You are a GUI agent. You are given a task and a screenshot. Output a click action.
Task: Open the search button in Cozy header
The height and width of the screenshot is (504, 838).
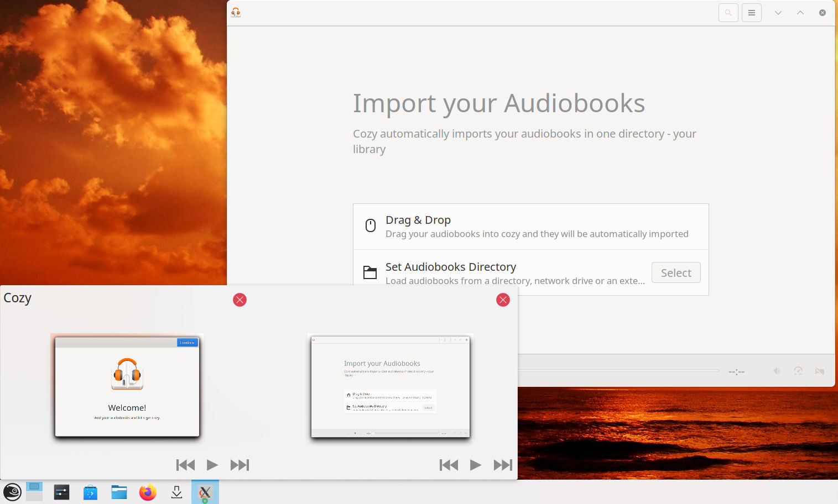tap(728, 13)
